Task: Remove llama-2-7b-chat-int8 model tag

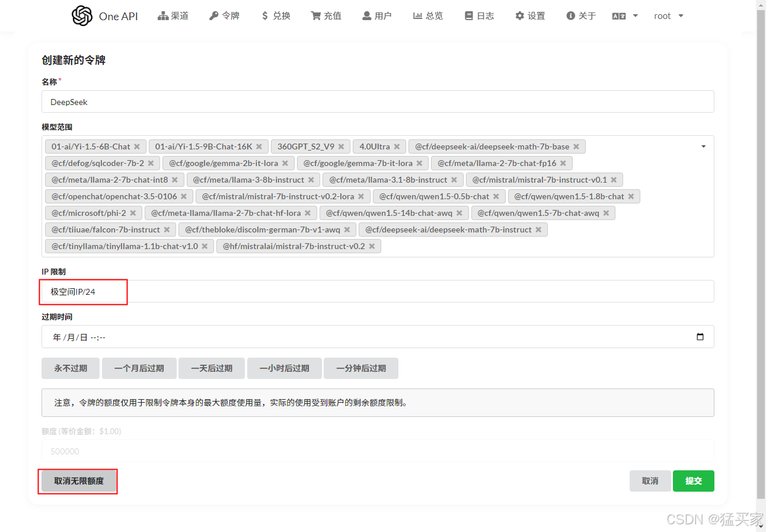Action: pyautogui.click(x=175, y=180)
